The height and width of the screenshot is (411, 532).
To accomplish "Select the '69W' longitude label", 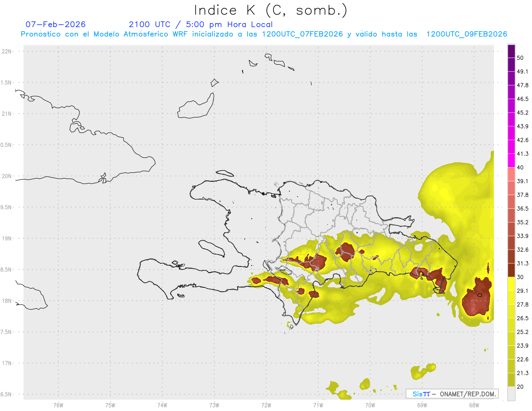I will [422, 405].
